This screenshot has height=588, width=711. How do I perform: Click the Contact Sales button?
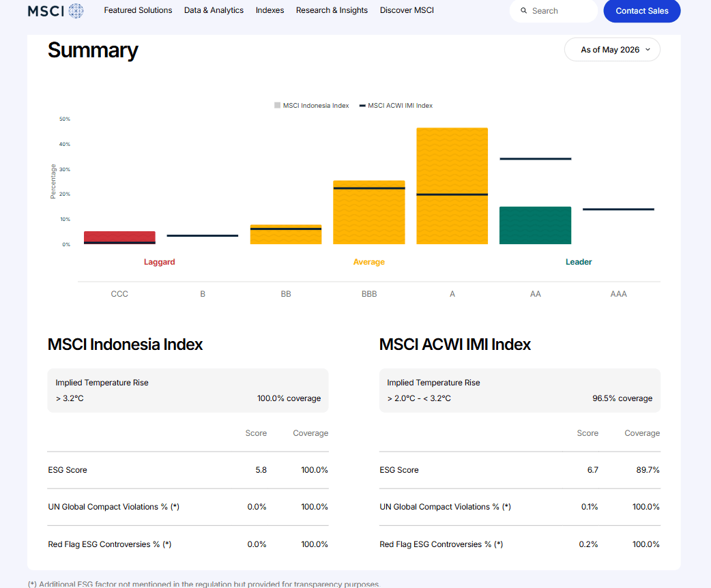[641, 10]
